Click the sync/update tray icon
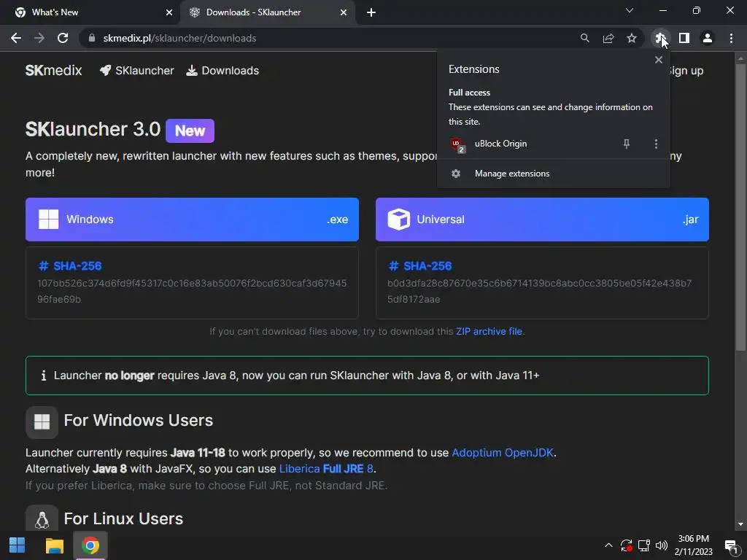This screenshot has width=747, height=560. pos(626,545)
